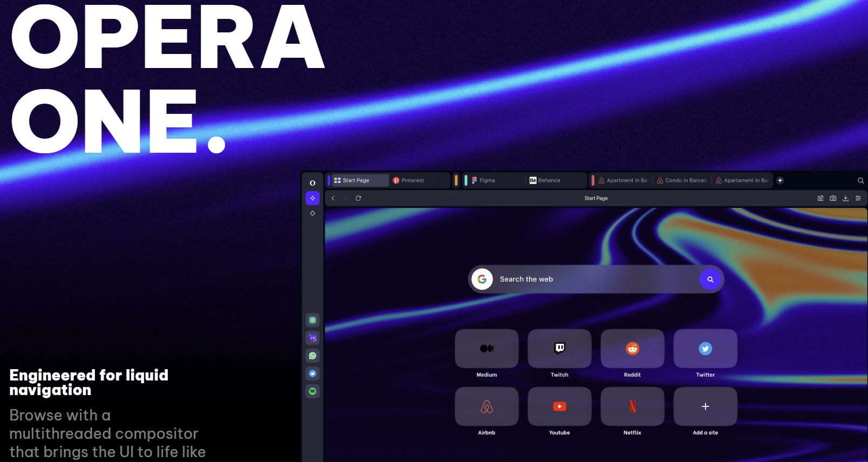Take a snapshot with the camera icon
Image resolution: width=868 pixels, height=462 pixels.
(x=833, y=198)
